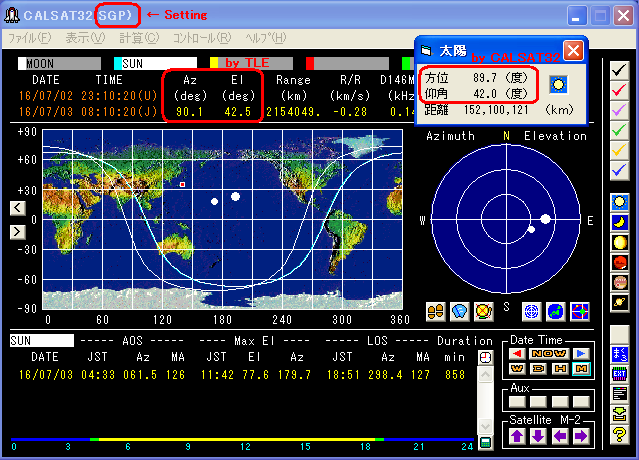Screen dimensions: 639x460
Task: Select the red Mars planet icon
Action: click(619, 263)
